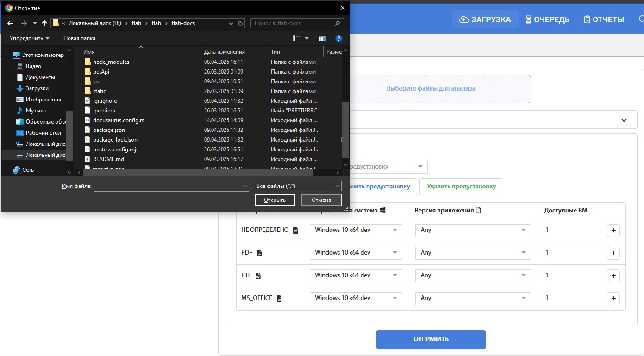Switch to the ОТЧЕТЫ reports tab
Image resolution: width=644 pixels, height=356 pixels.
(x=604, y=19)
